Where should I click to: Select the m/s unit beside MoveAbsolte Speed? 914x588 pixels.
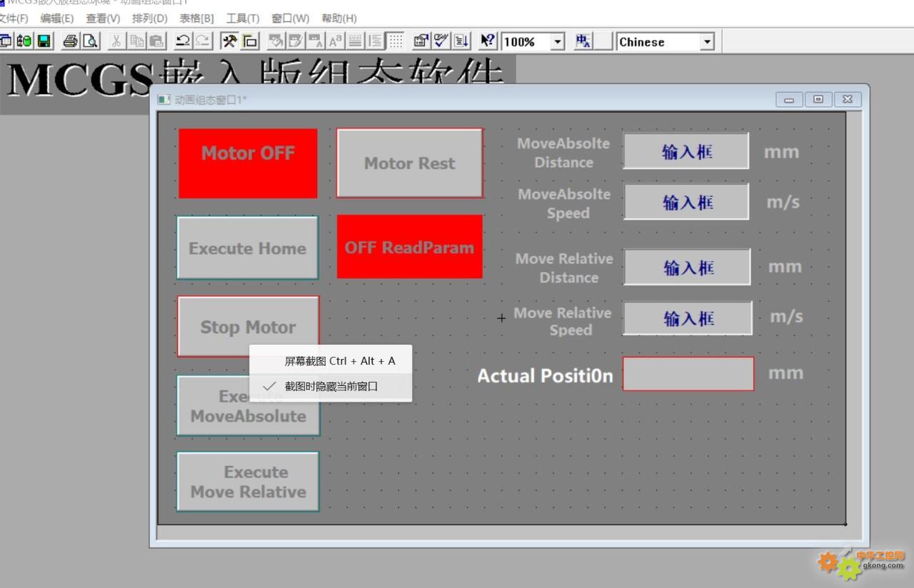(x=783, y=202)
